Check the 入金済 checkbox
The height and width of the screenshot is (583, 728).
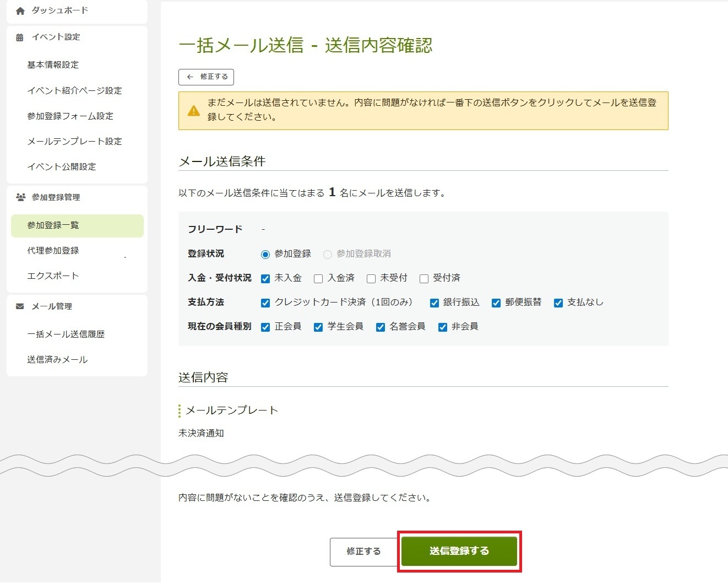click(x=318, y=279)
